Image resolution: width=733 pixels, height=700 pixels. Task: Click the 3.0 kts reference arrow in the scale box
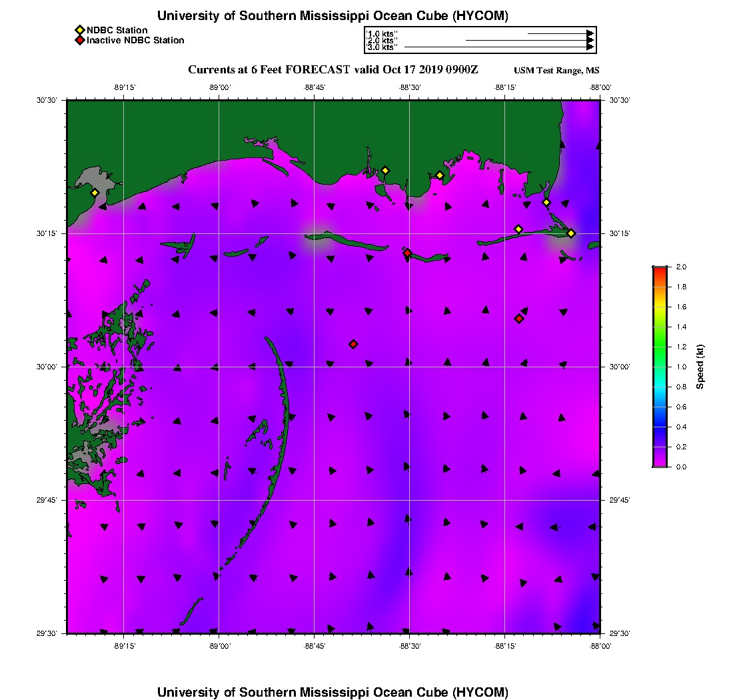coord(499,47)
